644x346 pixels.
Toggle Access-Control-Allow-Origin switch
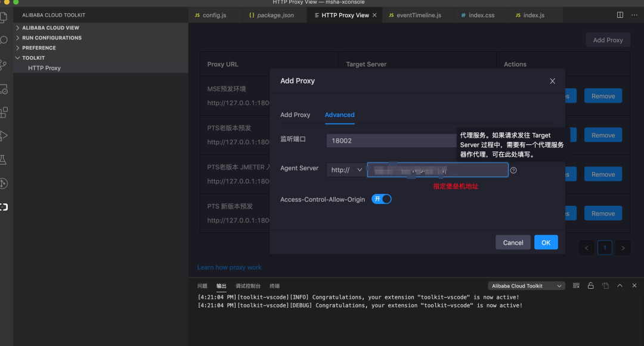(x=382, y=199)
